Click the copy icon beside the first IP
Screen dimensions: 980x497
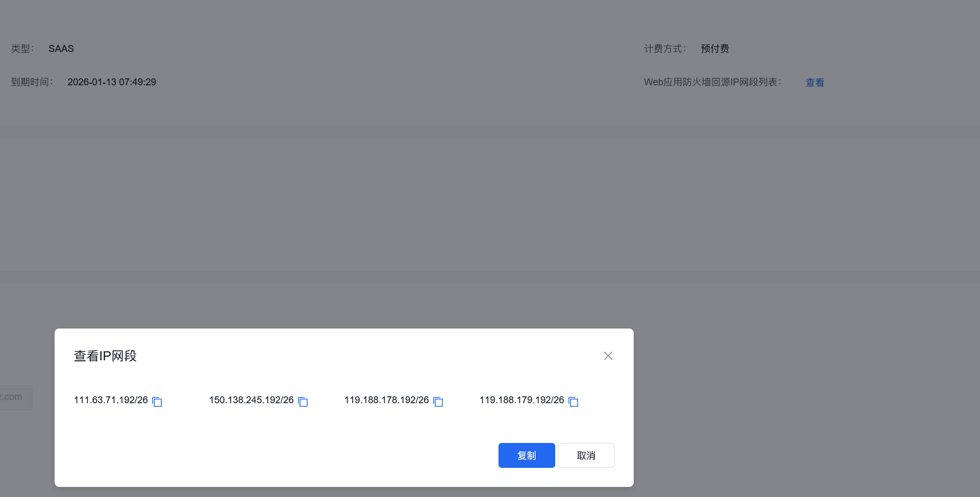(157, 402)
